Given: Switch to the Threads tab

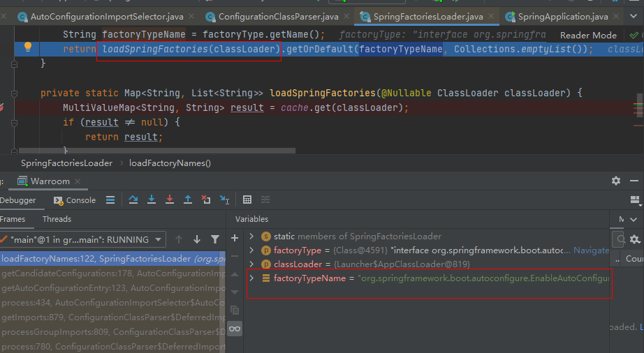Looking at the screenshot, I should (x=57, y=219).
